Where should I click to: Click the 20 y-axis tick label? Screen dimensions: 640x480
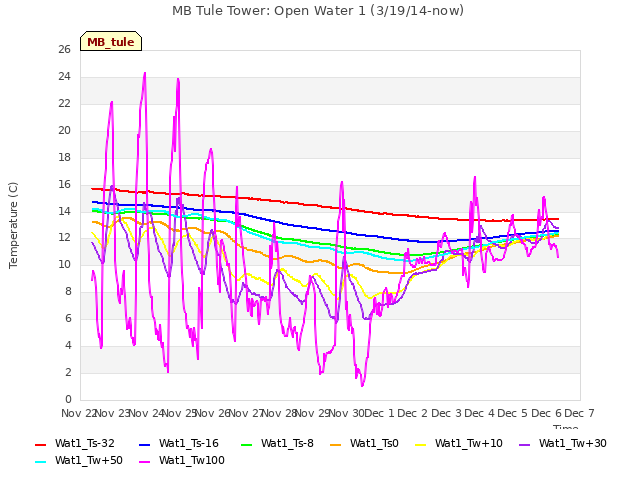click(x=64, y=130)
